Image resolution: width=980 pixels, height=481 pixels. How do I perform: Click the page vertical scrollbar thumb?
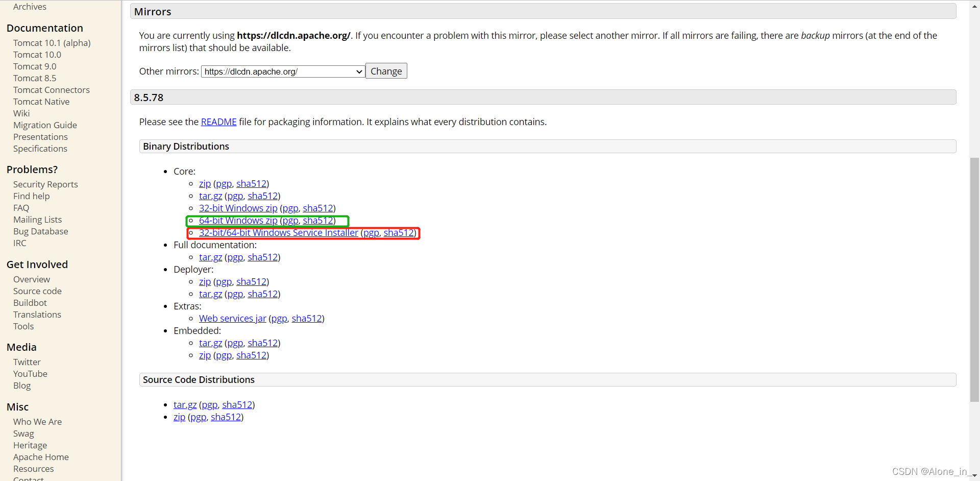[974, 280]
